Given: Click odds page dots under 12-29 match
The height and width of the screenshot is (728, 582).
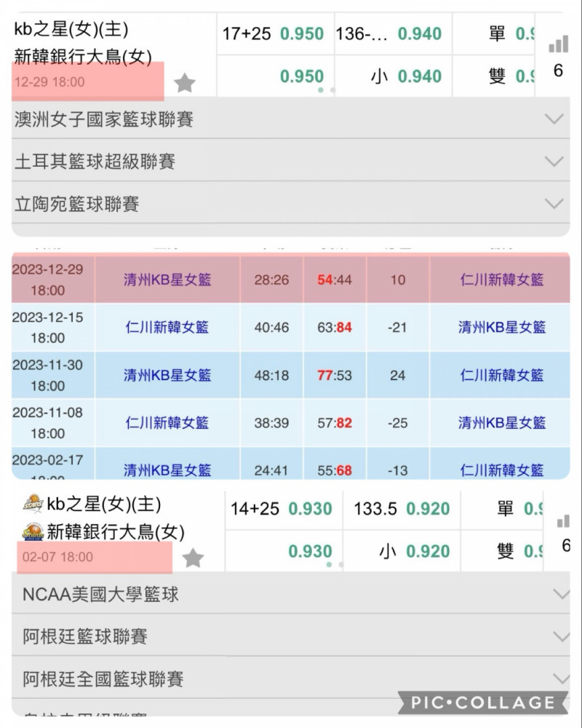Looking at the screenshot, I should [327, 90].
